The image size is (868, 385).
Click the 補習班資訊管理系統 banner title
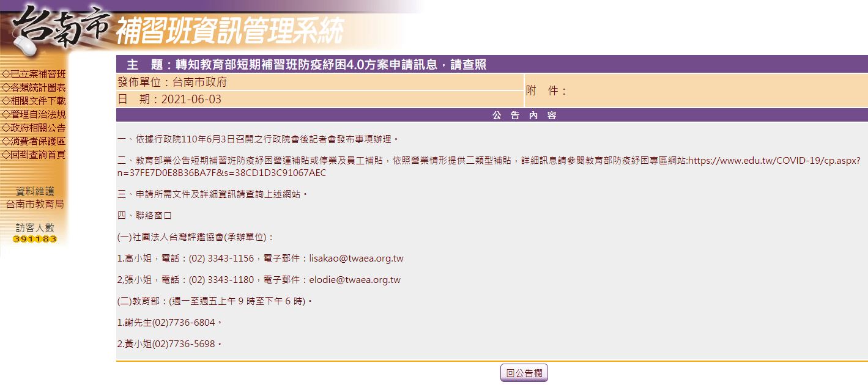229,31
